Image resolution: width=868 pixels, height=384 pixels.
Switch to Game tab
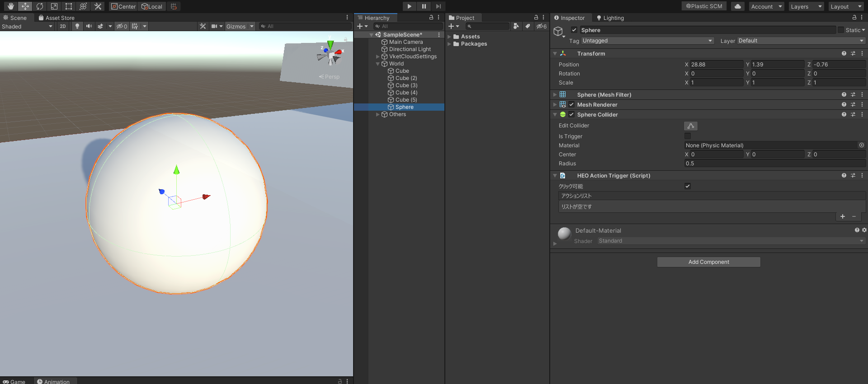coord(14,381)
